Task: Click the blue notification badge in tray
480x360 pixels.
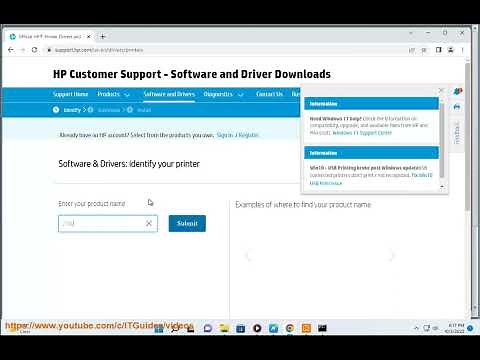Action: coord(470,328)
